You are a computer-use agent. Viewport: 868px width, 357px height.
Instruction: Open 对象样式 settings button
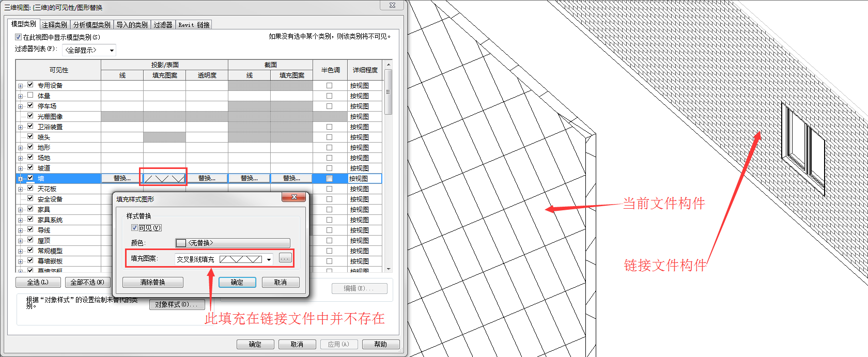(177, 304)
